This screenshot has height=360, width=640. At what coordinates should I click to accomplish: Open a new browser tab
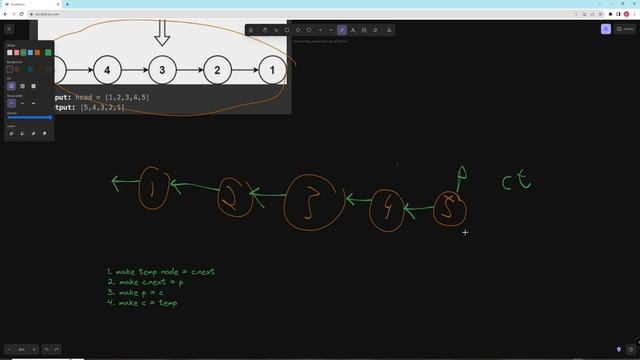(67, 4)
